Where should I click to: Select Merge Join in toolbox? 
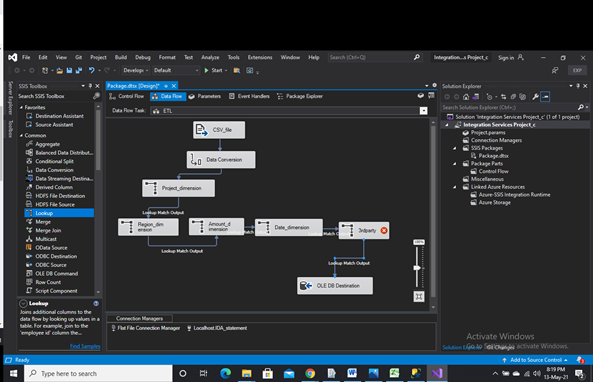coord(48,230)
